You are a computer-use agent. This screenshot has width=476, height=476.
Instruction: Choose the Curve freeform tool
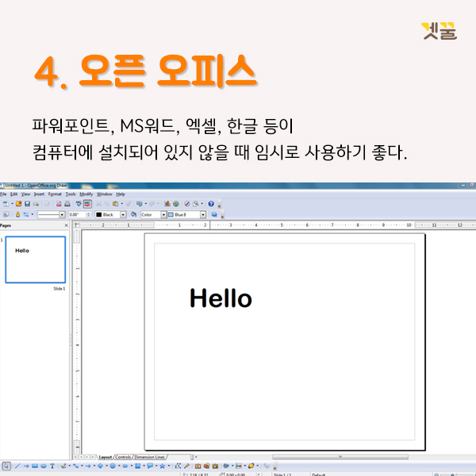[63, 466]
